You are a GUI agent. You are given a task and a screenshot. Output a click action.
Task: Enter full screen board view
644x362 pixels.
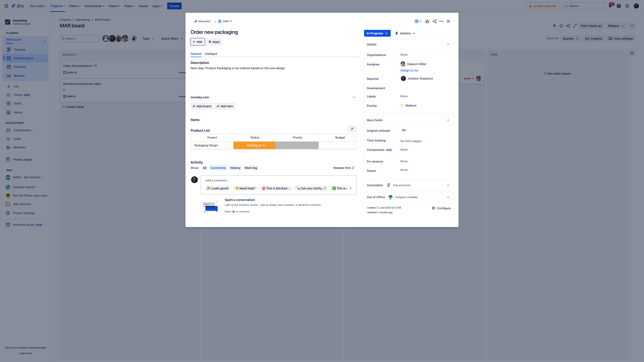575,26
